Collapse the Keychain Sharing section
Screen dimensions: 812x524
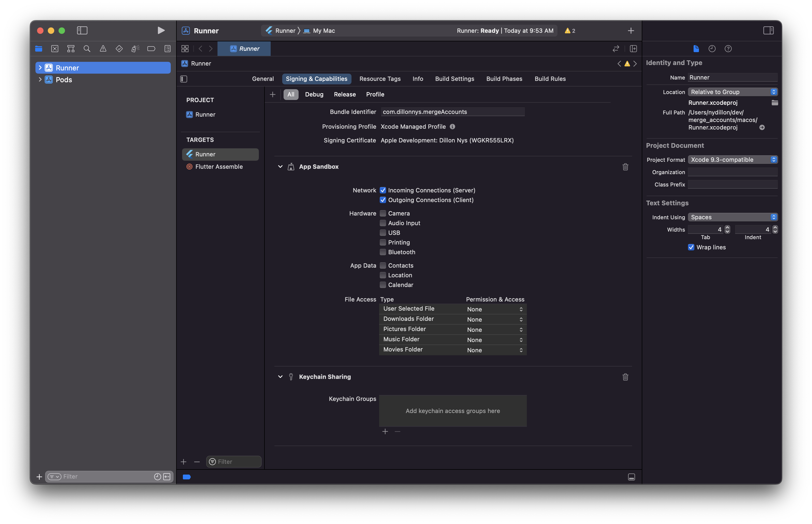[280, 377]
